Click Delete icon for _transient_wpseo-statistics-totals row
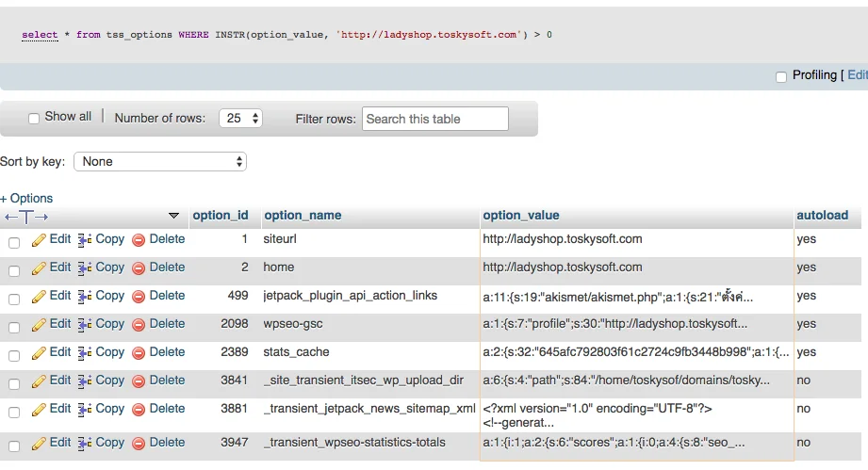Image resolution: width=868 pixels, height=470 pixels. coord(139,444)
